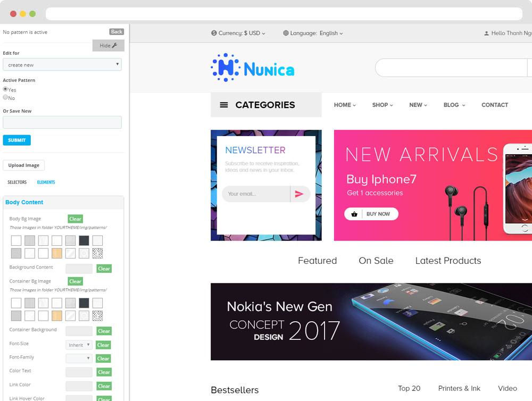The height and width of the screenshot is (401, 532).
Task: Select the On Sale products tab
Action: pos(376,261)
